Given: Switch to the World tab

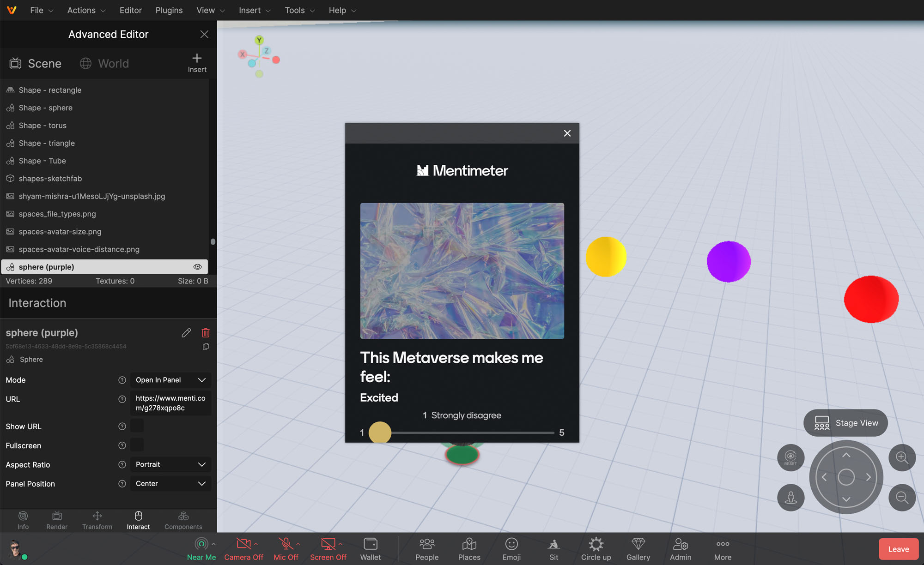Looking at the screenshot, I should coord(104,63).
